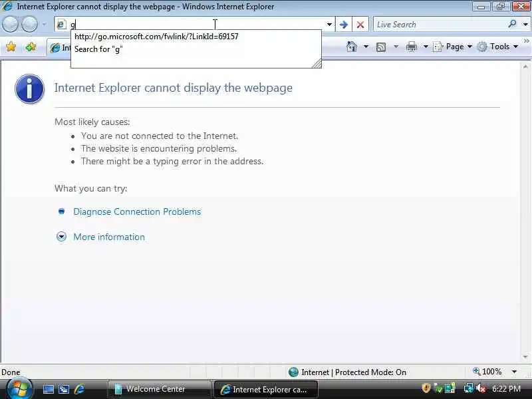Click the network connection tray icon
Viewport: 532px width, 399px height.
pyautogui.click(x=469, y=388)
